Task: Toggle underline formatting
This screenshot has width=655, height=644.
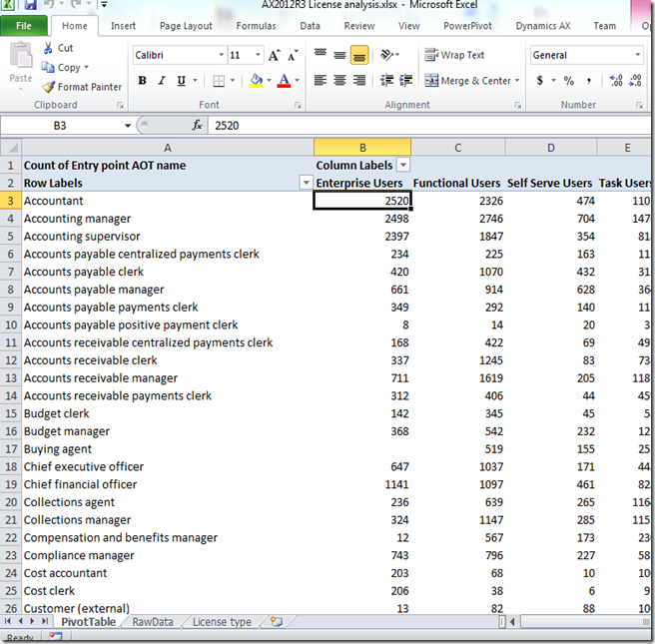Action: click(x=181, y=81)
